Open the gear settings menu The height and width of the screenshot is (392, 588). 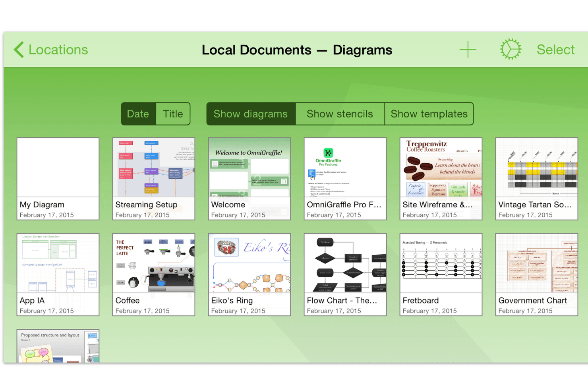coord(511,49)
